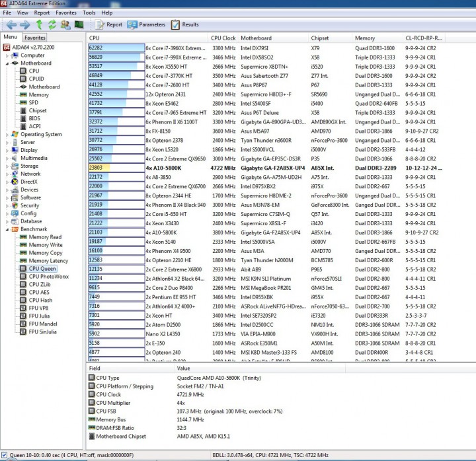Click the highlighted 23803 score bar

click(x=116, y=168)
